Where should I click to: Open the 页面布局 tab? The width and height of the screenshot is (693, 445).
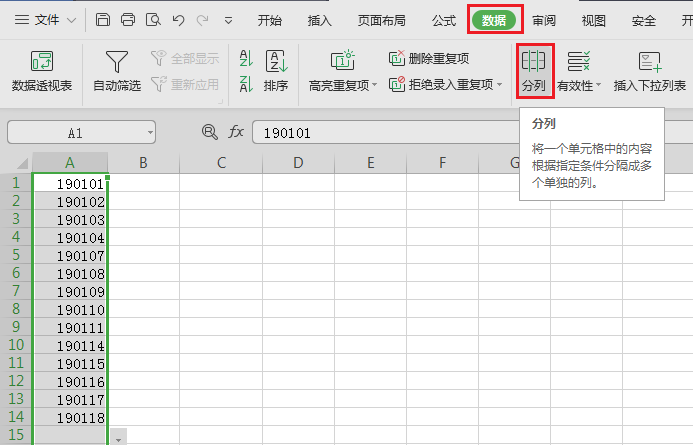tap(381, 20)
